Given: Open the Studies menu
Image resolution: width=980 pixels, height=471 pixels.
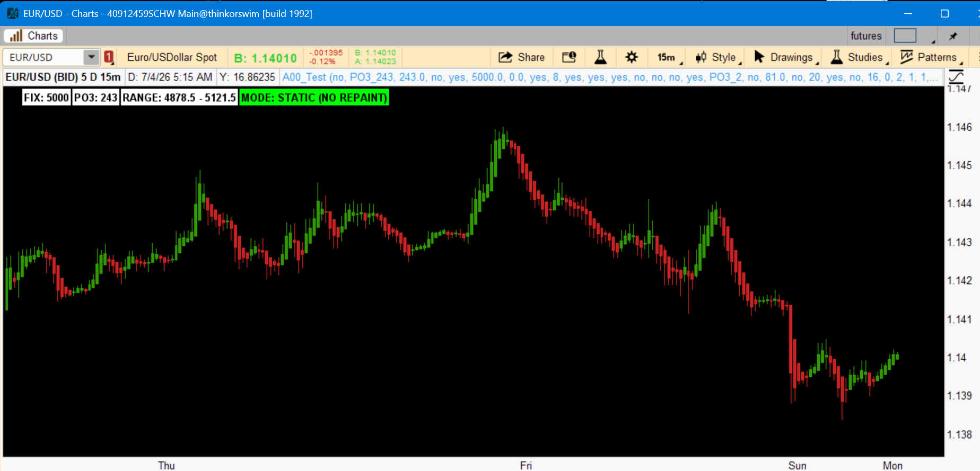Looking at the screenshot, I should pyautogui.click(x=859, y=57).
